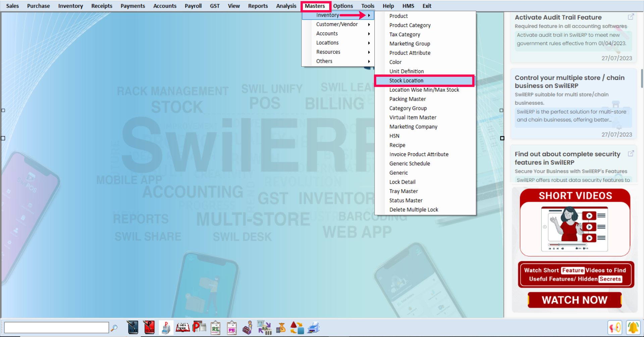Click the P with printer toolbar icon
Image resolution: width=644 pixels, height=337 pixels.
coord(199,327)
